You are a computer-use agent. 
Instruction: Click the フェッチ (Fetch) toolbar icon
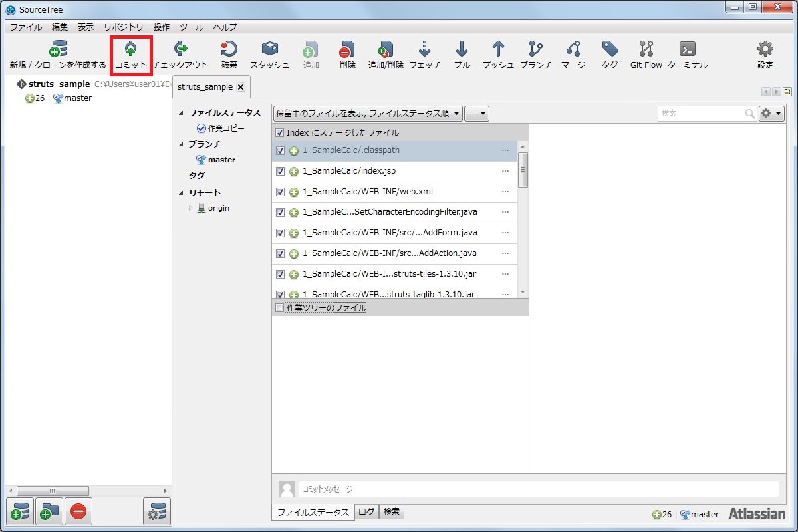click(424, 55)
